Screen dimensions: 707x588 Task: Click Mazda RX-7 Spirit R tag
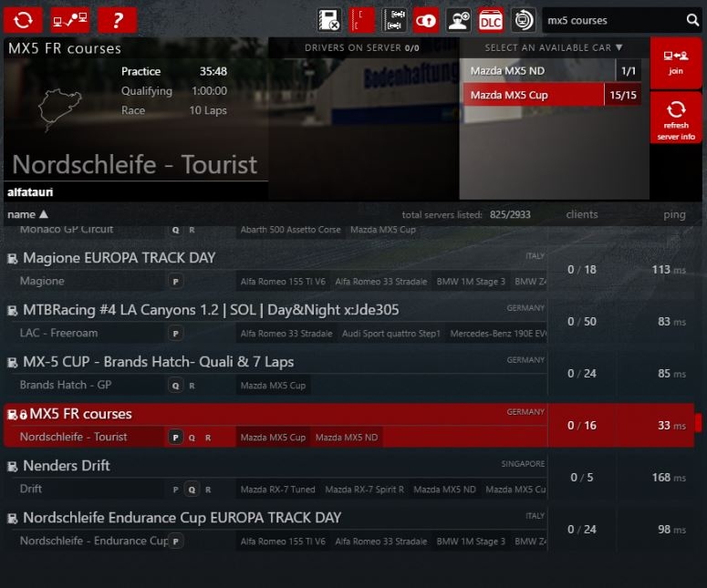[364, 490]
